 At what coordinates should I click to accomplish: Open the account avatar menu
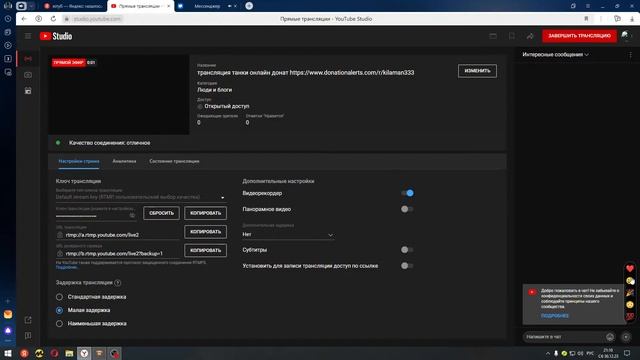(626, 36)
